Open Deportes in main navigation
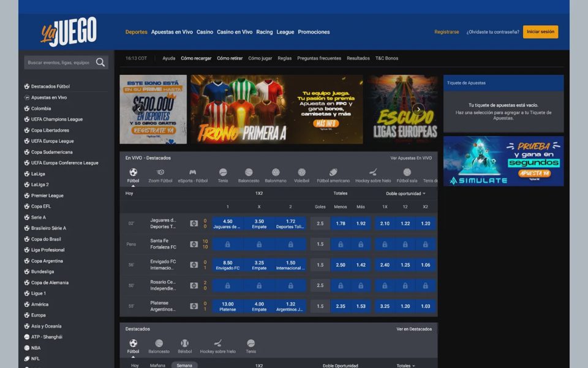This screenshot has width=588, height=368. tap(136, 32)
